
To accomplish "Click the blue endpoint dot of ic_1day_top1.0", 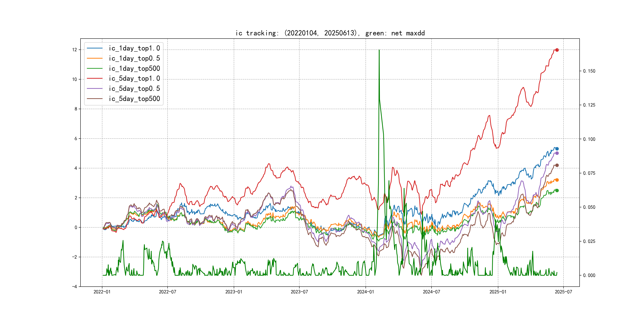I will click(x=557, y=149).
